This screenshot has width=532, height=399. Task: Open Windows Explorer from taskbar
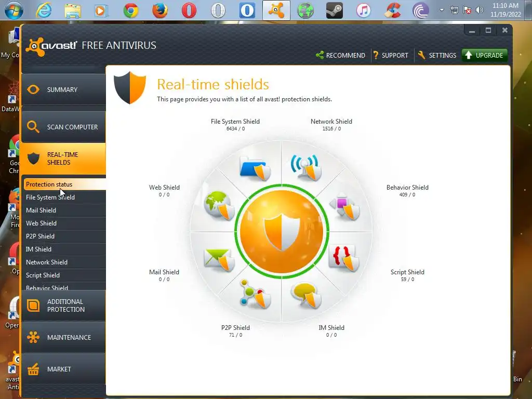pos(73,10)
